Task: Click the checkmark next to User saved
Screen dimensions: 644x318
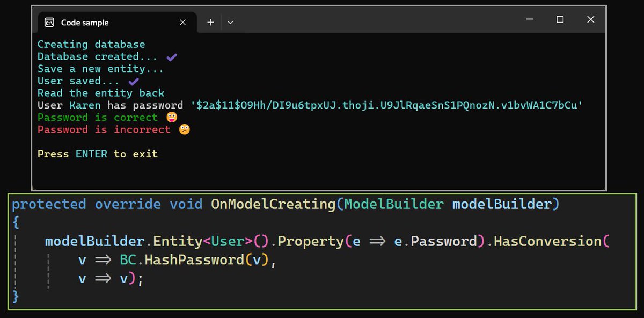Action: point(133,81)
